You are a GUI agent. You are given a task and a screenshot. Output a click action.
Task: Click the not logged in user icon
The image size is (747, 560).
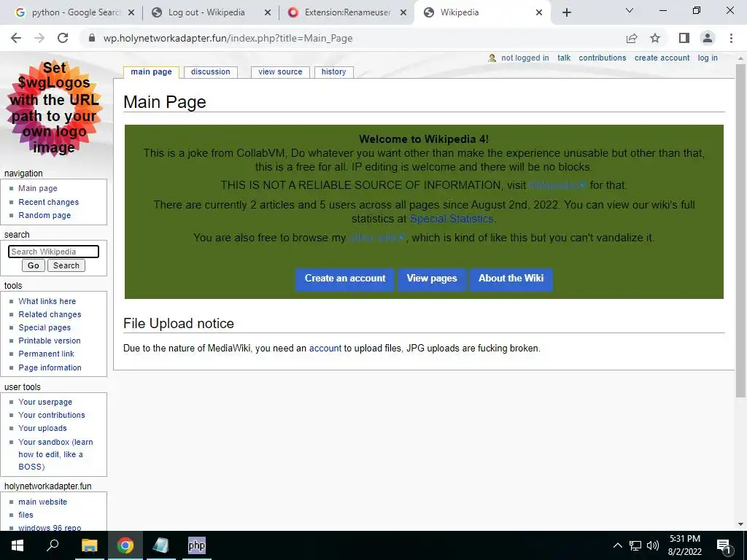click(492, 58)
